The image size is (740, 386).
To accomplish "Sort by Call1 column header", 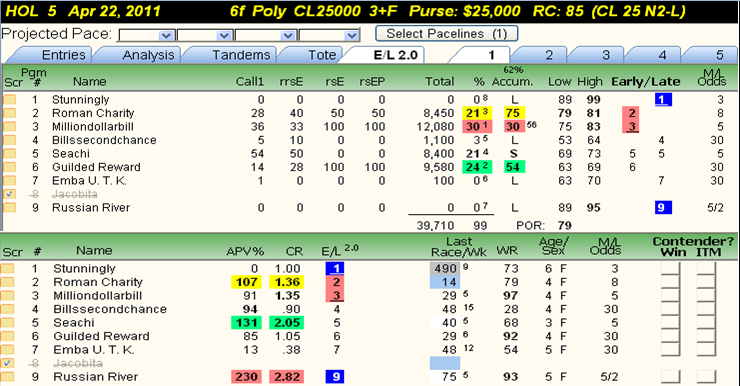I will 250,82.
